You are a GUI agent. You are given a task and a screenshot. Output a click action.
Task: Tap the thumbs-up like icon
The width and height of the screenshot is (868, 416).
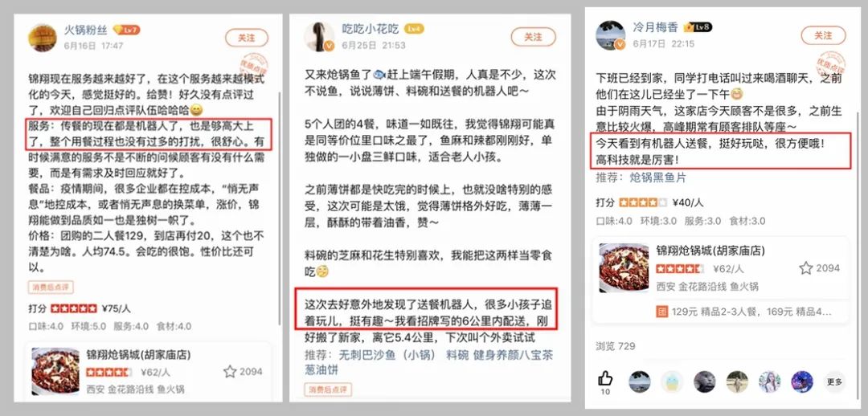coord(606,378)
